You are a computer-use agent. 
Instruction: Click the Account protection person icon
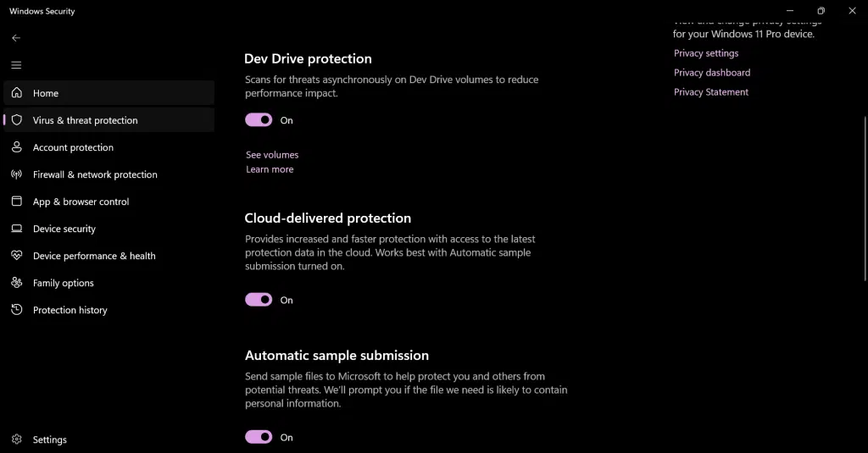pyautogui.click(x=16, y=147)
